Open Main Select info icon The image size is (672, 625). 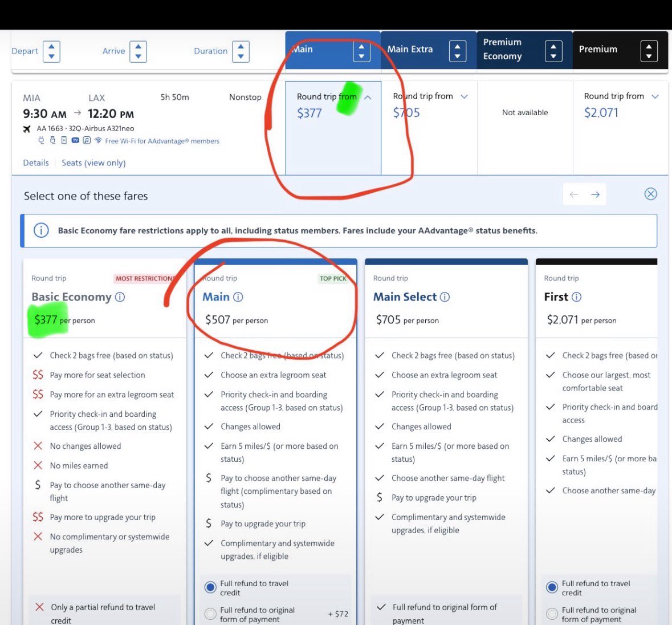pyautogui.click(x=445, y=297)
